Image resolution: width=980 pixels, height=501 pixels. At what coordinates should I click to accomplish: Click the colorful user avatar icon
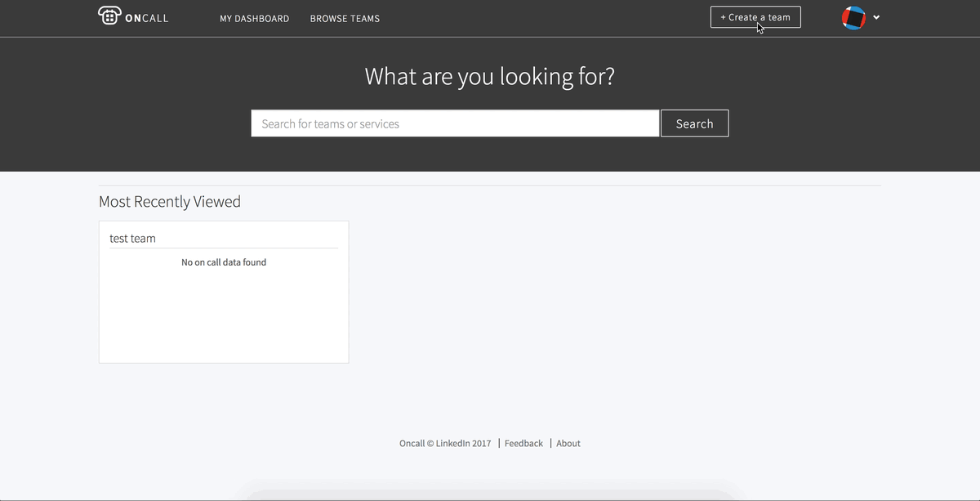853,18
